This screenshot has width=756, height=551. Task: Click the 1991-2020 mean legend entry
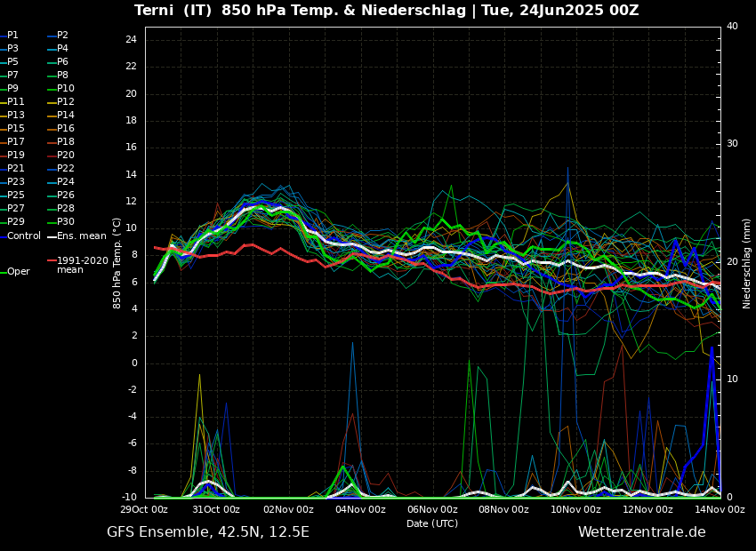(82, 265)
